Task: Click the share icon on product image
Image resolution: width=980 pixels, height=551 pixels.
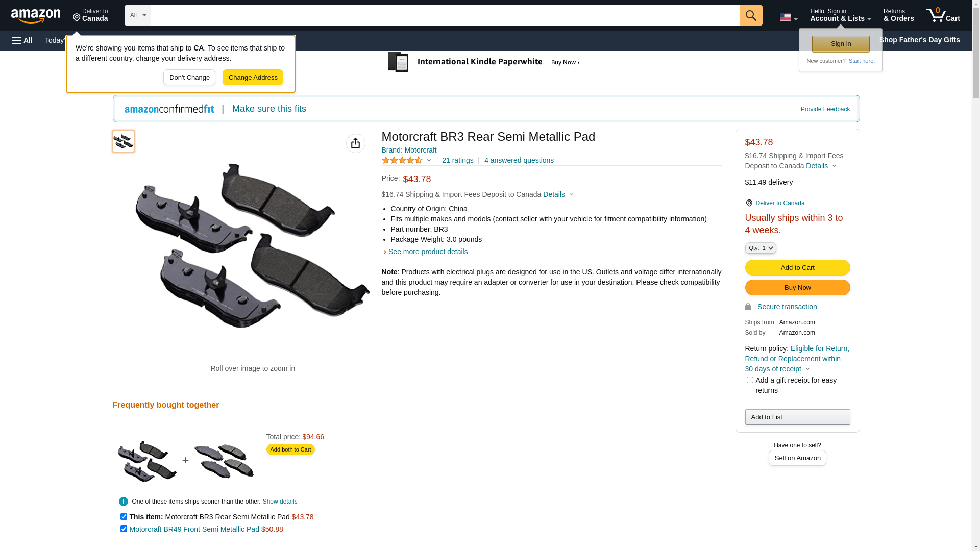Action: tap(356, 143)
